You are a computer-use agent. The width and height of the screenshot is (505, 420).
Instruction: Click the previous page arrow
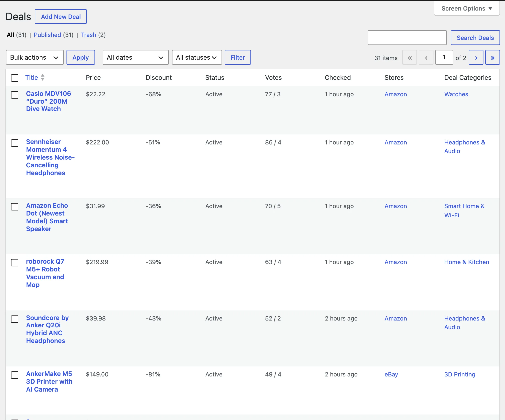coord(426,58)
